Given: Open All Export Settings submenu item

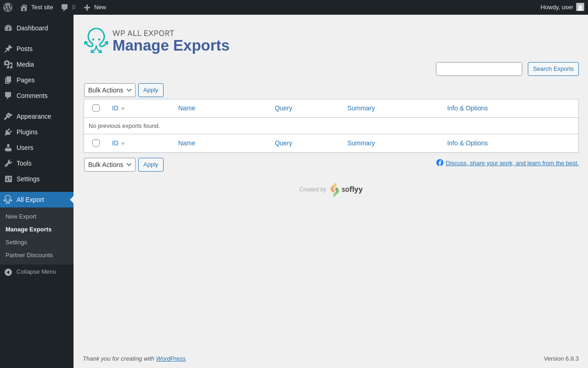Looking at the screenshot, I should click(16, 242).
